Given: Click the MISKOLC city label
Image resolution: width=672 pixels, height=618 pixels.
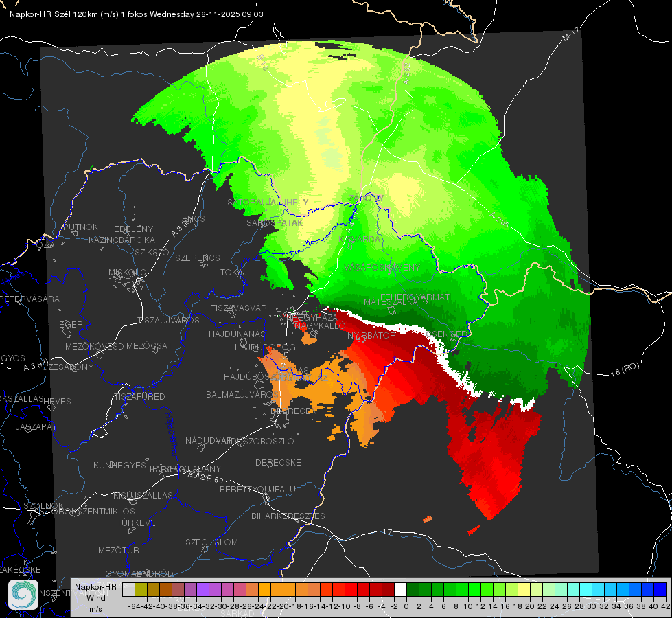Looking at the screenshot, I should point(127,273).
